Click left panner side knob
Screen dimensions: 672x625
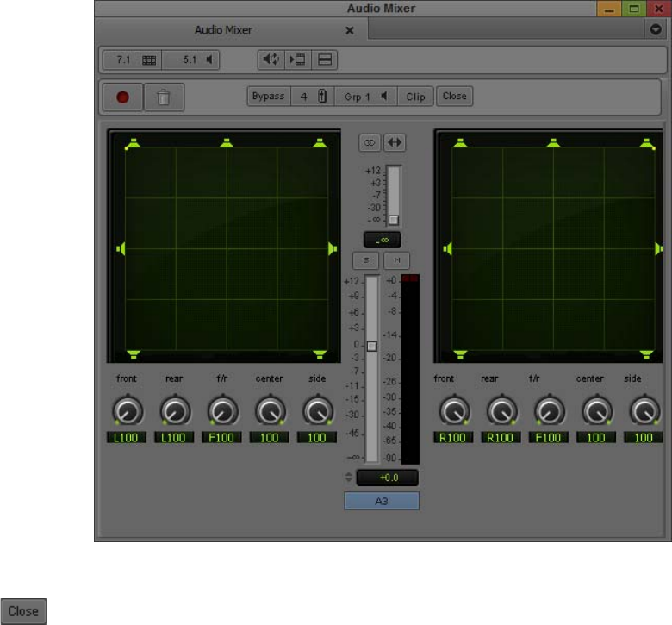pos(318,411)
